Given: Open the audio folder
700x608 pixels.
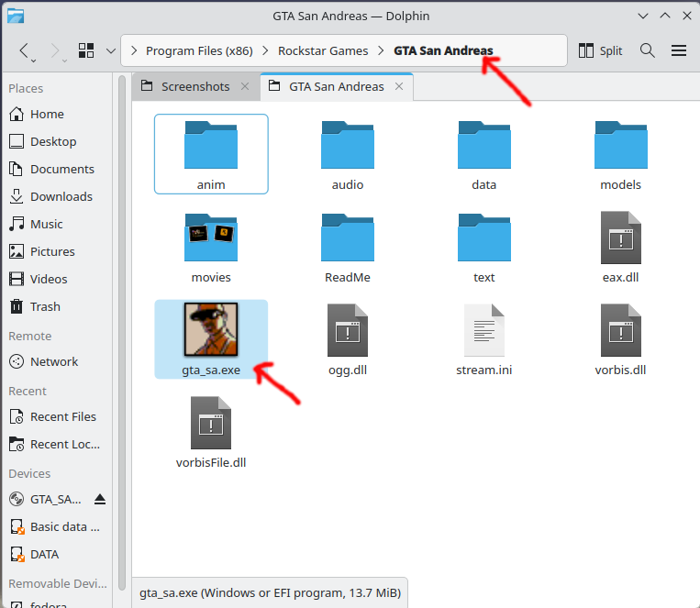Looking at the screenshot, I should pos(348,154).
